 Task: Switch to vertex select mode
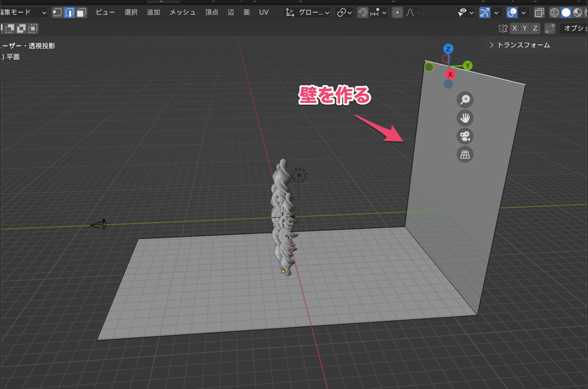(x=57, y=12)
